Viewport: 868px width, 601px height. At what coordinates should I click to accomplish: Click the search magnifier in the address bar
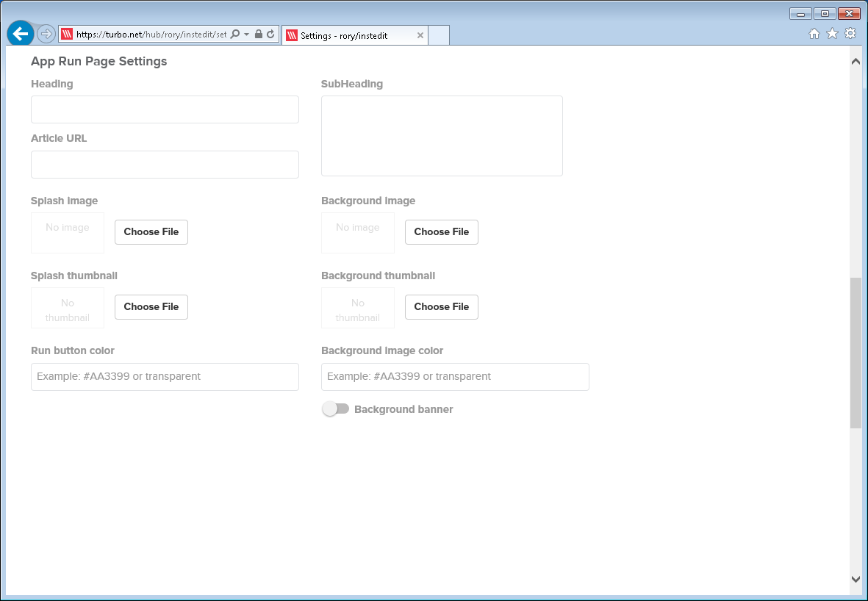[234, 35]
